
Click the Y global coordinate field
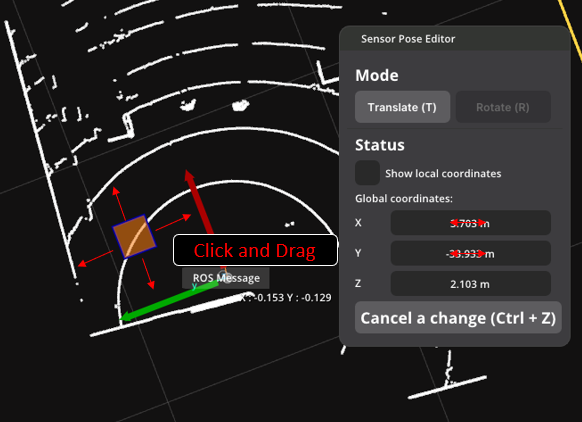(470, 253)
